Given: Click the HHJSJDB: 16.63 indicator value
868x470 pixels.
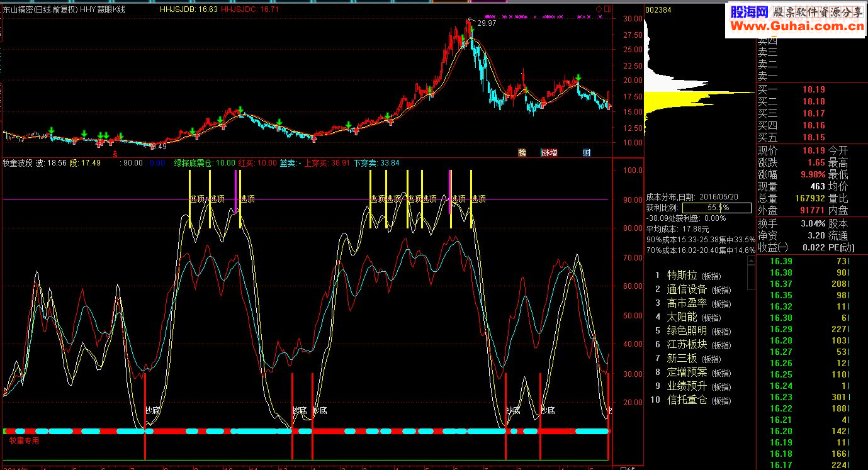Looking at the screenshot, I should click(188, 9).
